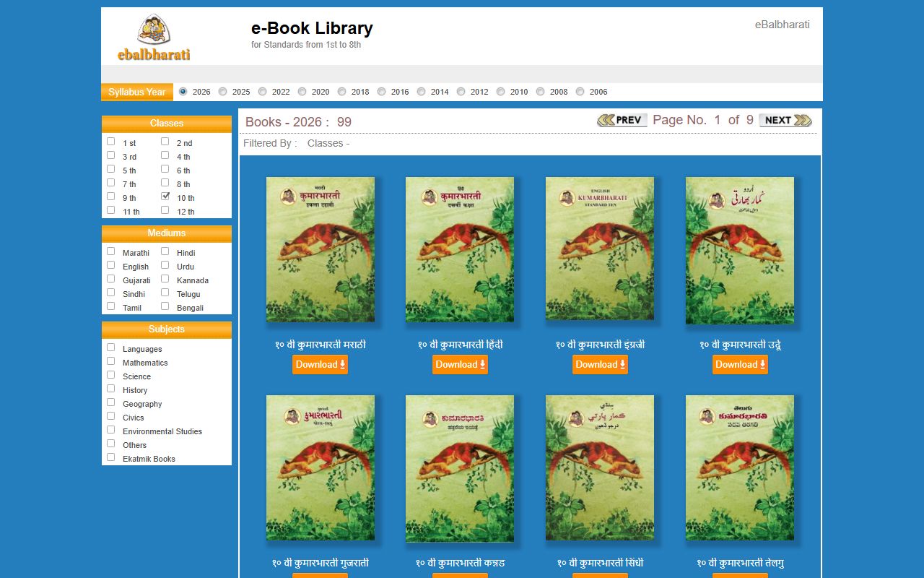Check the 3 rd class filter
Image resolution: width=924 pixels, height=578 pixels.
click(111, 155)
